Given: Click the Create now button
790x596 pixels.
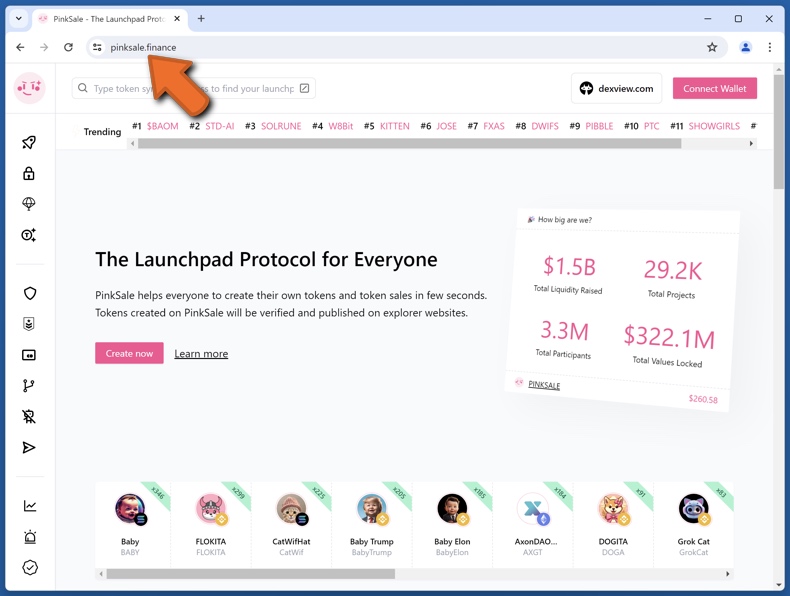Looking at the screenshot, I should 129,353.
